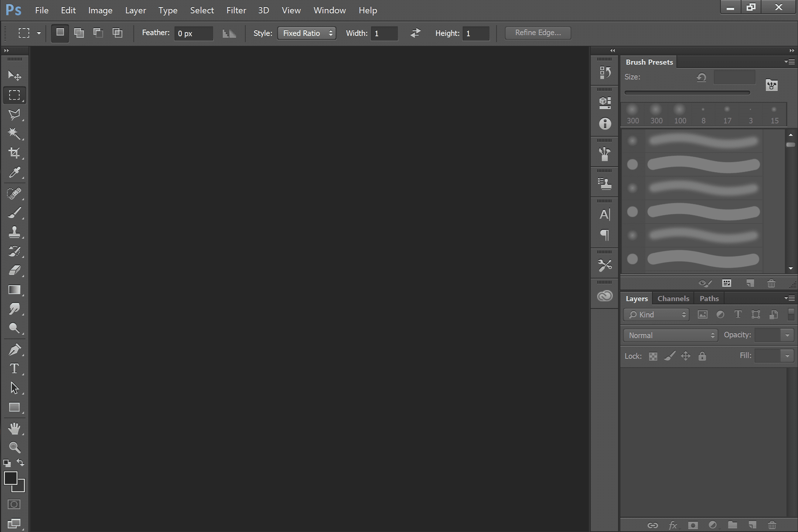Select the Dodge tool

(14, 328)
